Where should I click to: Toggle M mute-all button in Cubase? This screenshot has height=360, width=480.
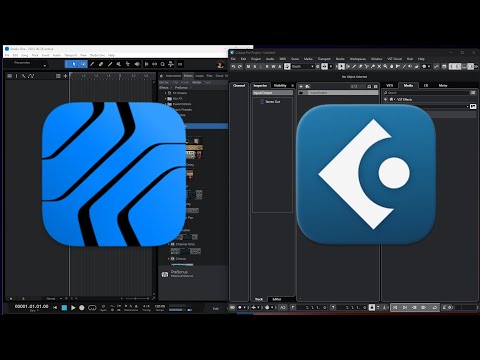click(x=248, y=67)
